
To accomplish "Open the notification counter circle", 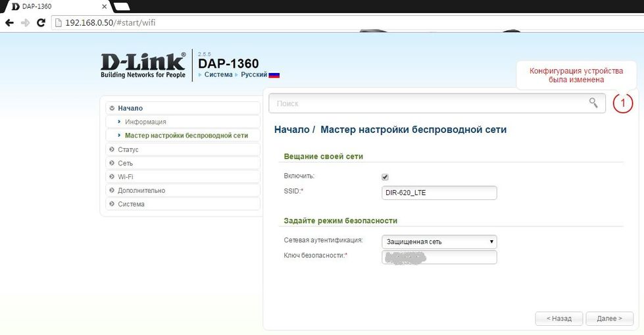I will (622, 103).
